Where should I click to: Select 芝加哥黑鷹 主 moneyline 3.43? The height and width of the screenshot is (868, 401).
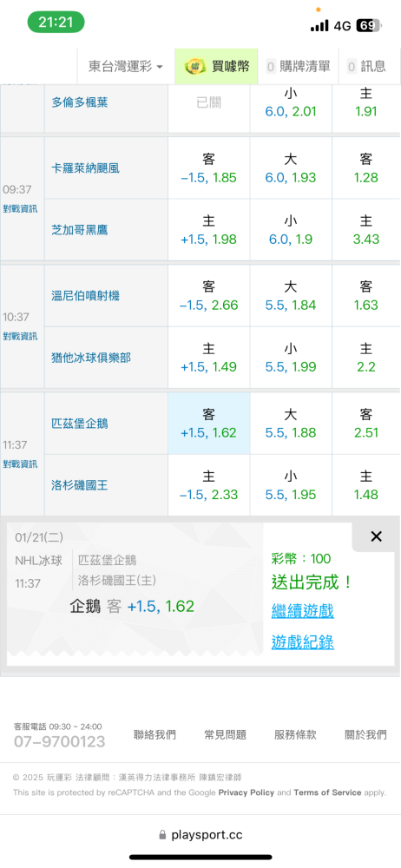tap(365, 230)
